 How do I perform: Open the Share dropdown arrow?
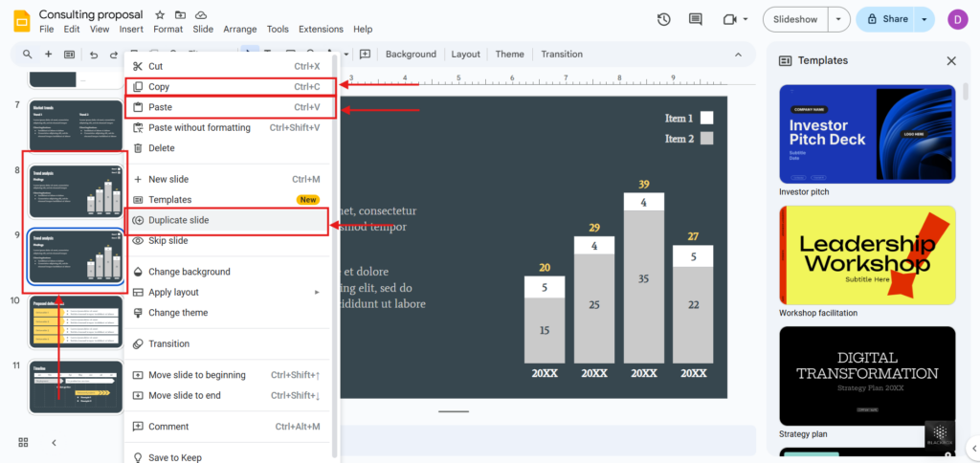pos(924,19)
